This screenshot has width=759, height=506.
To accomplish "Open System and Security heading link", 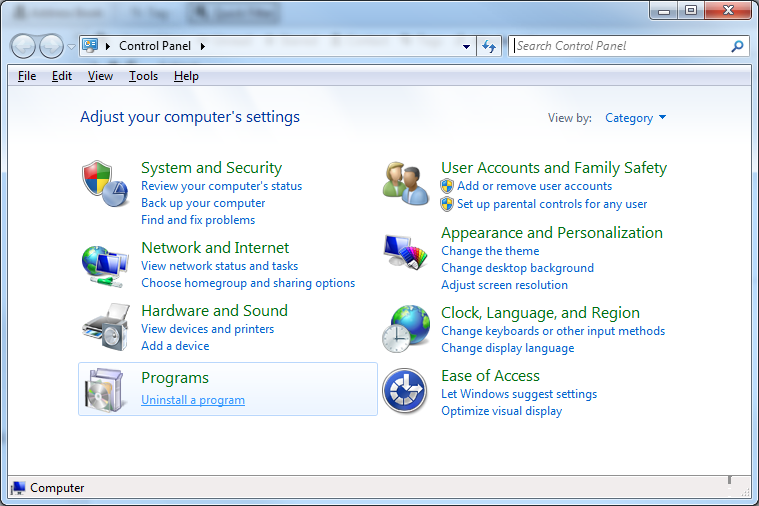I will click(212, 168).
